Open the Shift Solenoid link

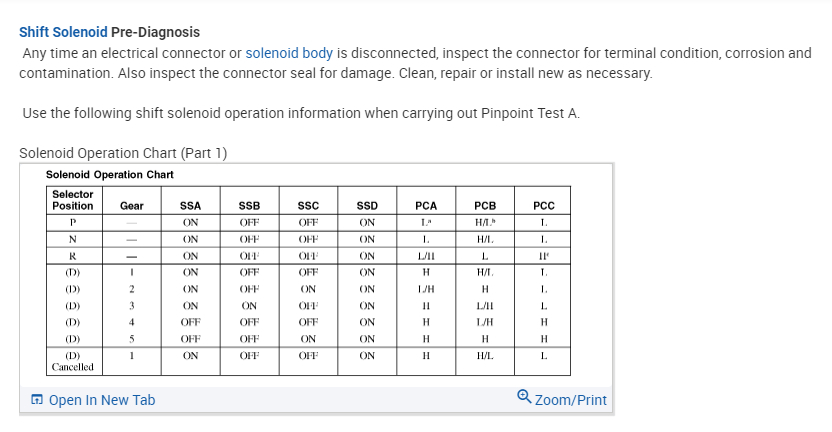click(x=63, y=33)
